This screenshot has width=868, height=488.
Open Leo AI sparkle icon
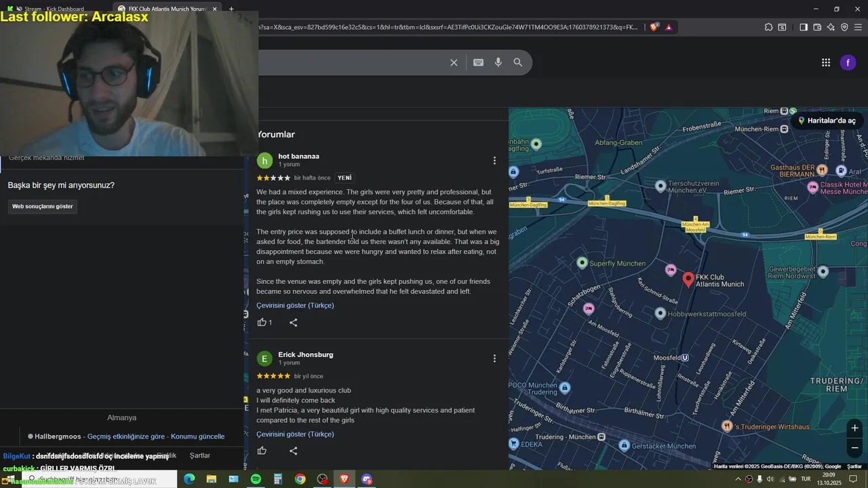click(x=831, y=27)
